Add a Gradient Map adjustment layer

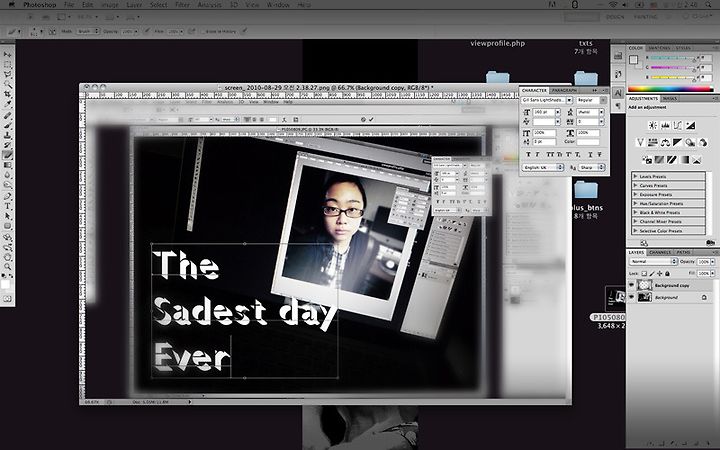684,160
